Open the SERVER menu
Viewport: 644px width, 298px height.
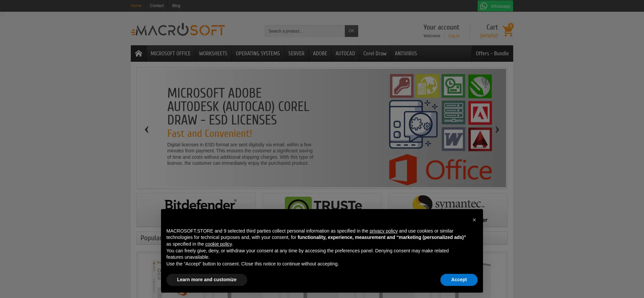pyautogui.click(x=296, y=53)
